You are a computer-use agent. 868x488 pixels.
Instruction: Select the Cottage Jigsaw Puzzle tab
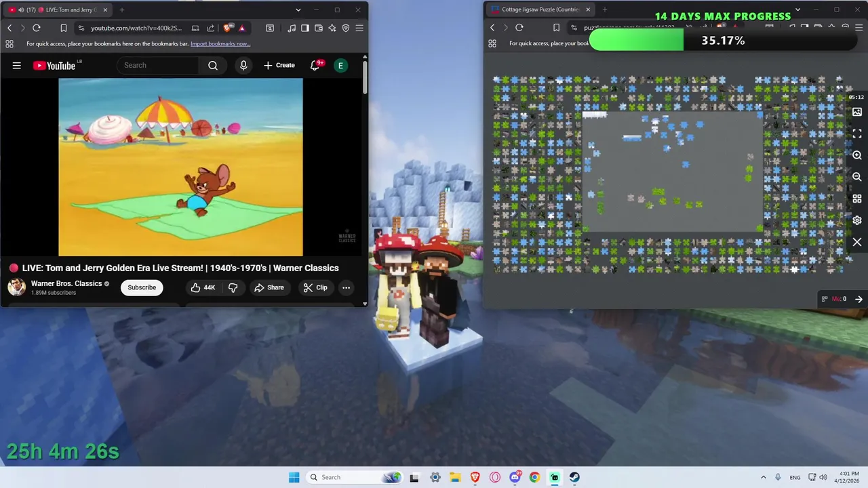(x=540, y=10)
